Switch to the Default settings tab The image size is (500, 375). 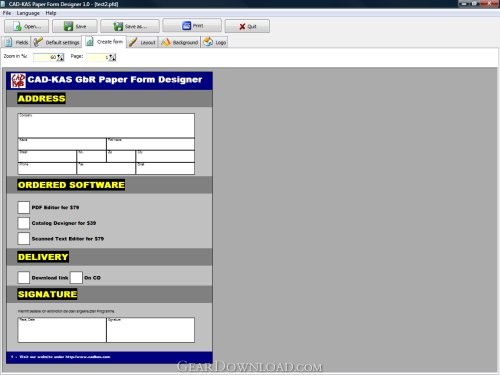[x=57, y=42]
